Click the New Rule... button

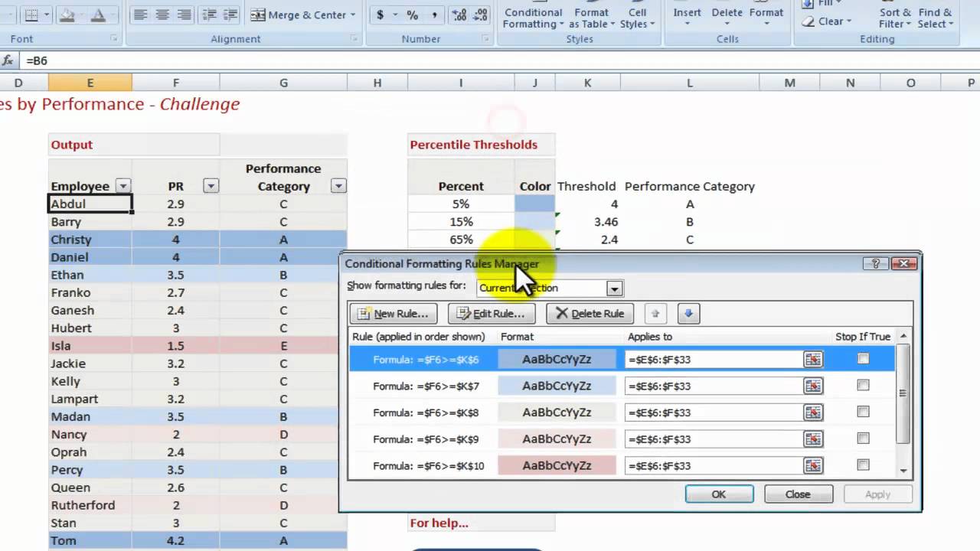click(394, 313)
